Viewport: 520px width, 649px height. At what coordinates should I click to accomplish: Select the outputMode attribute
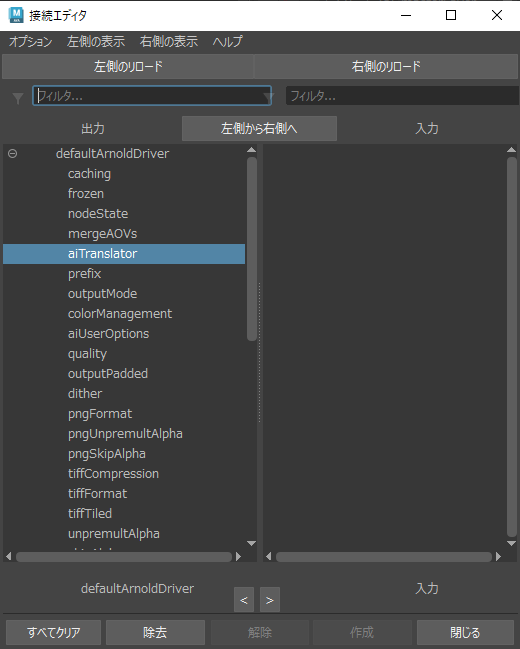click(x=124, y=293)
